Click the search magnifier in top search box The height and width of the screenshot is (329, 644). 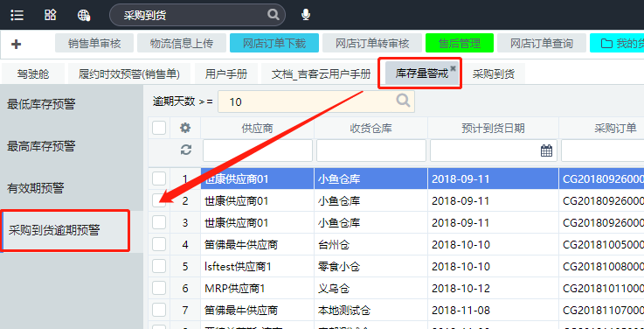[x=274, y=15]
